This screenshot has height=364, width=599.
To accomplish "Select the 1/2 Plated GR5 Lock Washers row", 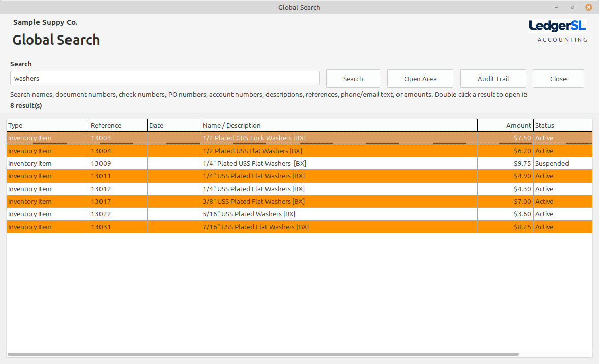I will (299, 138).
